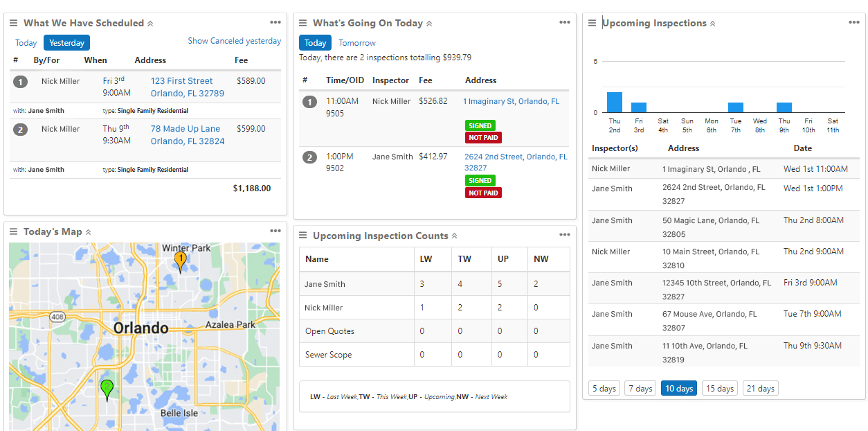This screenshot has height=431, width=868.
Task: Click the Show Canceled yesterday link
Action: (x=234, y=40)
